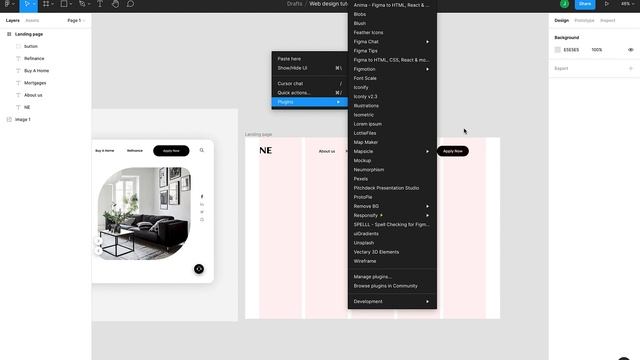The height and width of the screenshot is (360, 640).
Task: Choose Paste here from context menu
Action: point(310,59)
